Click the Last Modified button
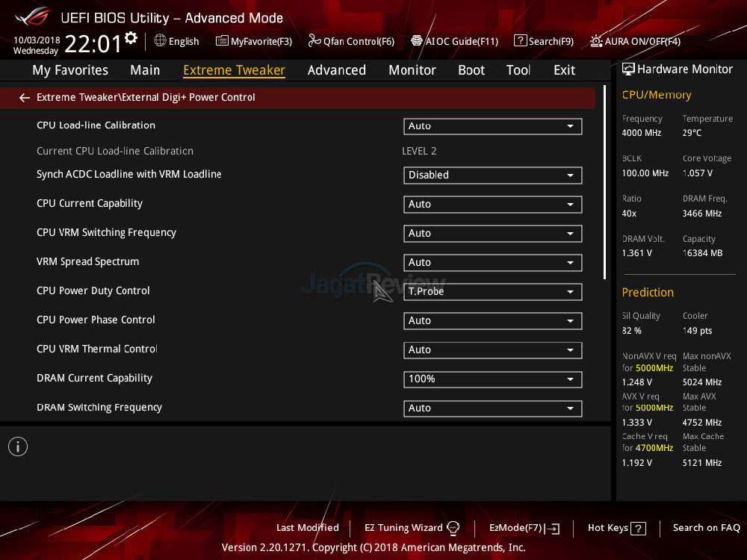 coord(307,528)
